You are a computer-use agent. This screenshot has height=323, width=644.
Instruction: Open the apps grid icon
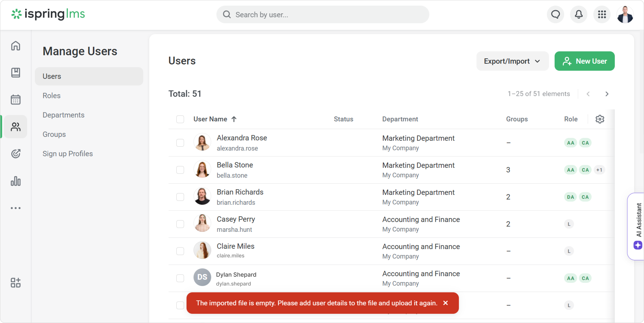[602, 14]
